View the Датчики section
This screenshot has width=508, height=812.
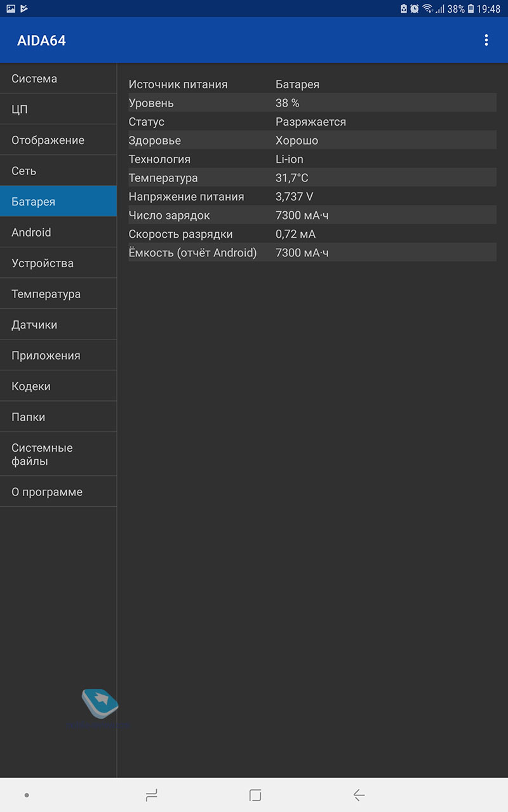coord(58,325)
